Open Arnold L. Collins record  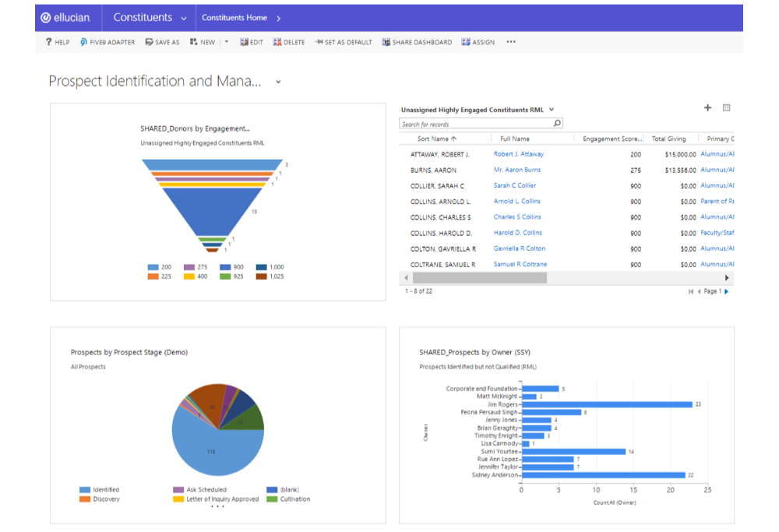[517, 201]
